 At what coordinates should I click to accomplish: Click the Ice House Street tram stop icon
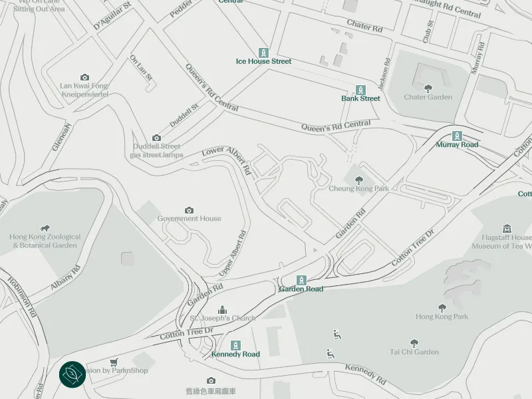click(x=263, y=53)
